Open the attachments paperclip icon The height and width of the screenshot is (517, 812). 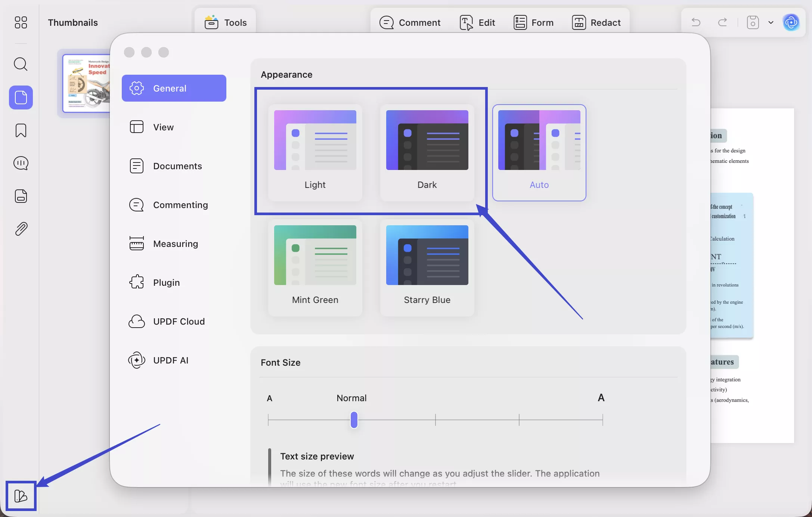[21, 229]
